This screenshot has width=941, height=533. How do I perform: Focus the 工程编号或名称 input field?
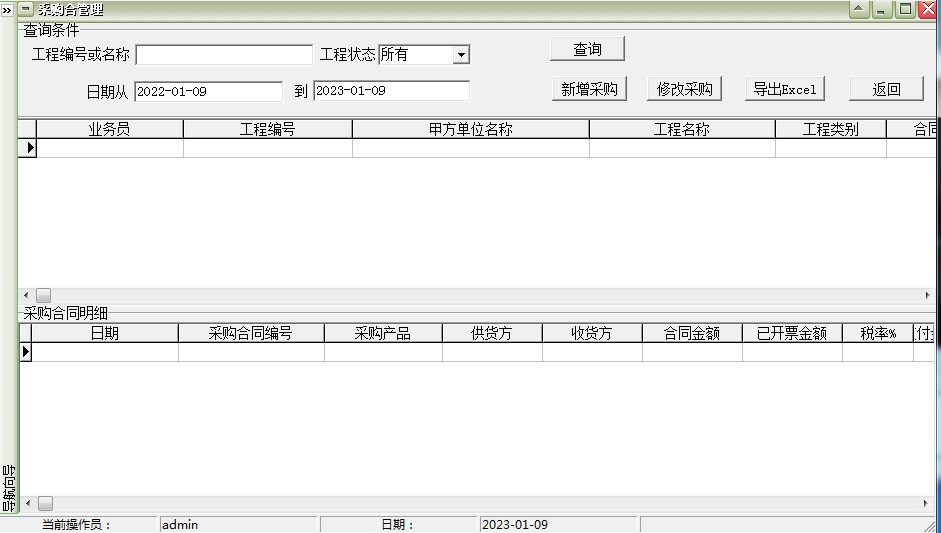click(224, 55)
